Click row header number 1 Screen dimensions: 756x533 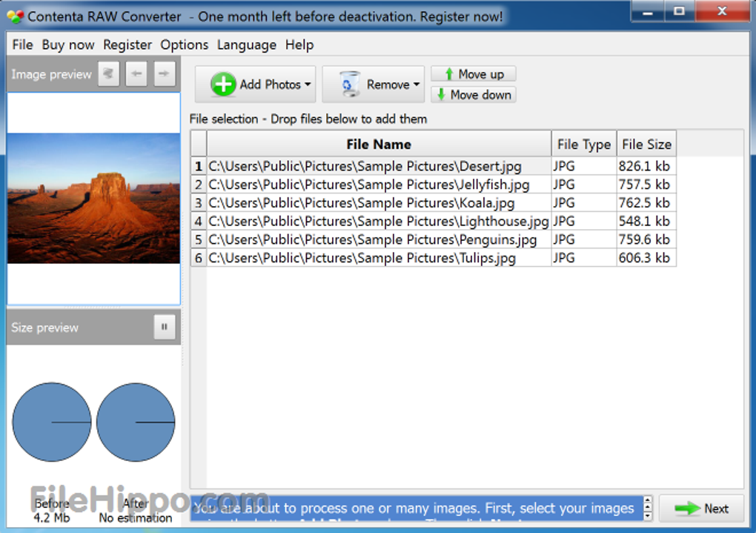tap(199, 166)
